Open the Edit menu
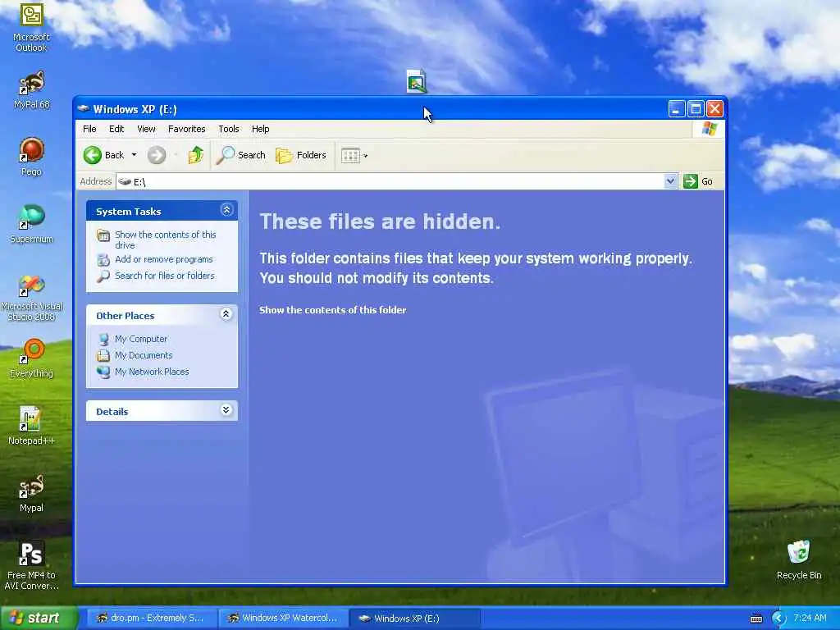 tap(116, 129)
